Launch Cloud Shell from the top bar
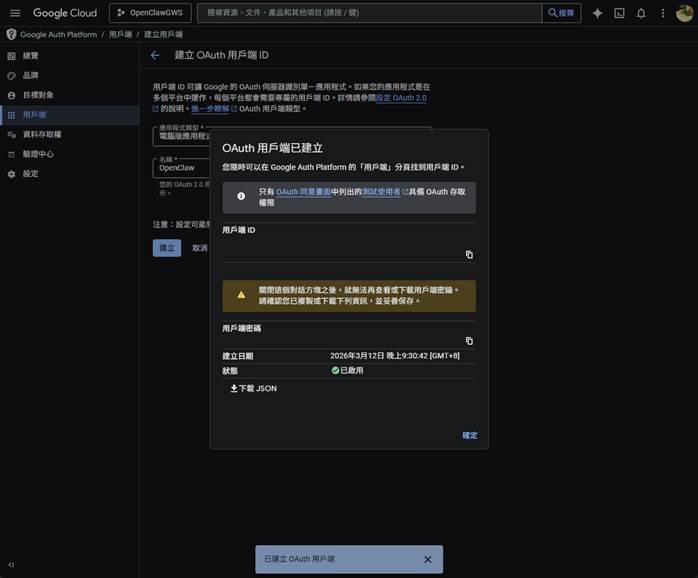This screenshot has height=578, width=698. point(619,13)
